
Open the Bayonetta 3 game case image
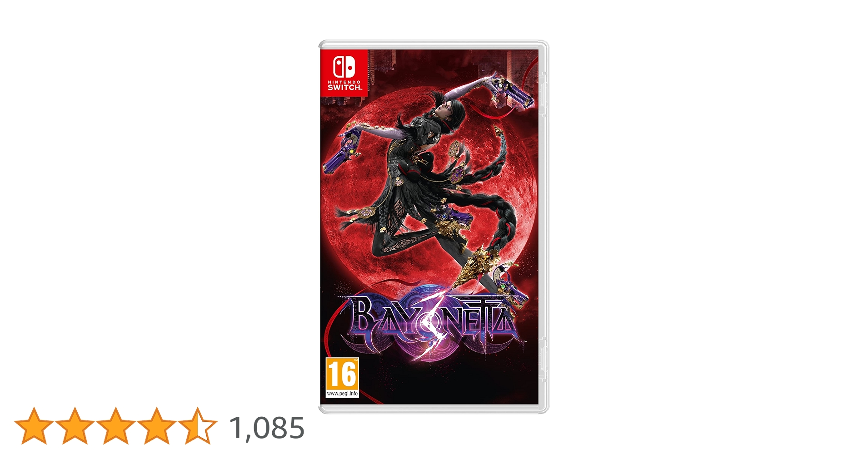(x=434, y=227)
